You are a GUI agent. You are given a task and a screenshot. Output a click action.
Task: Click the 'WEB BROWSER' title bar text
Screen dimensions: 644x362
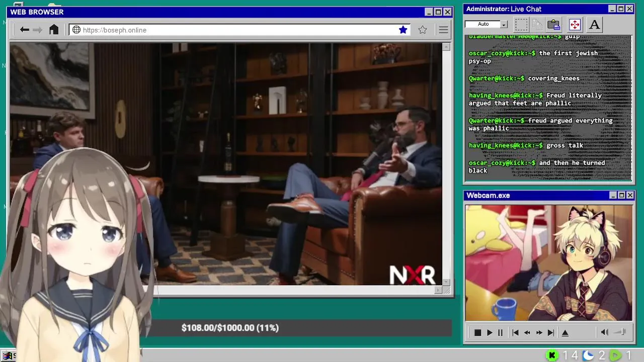[37, 12]
